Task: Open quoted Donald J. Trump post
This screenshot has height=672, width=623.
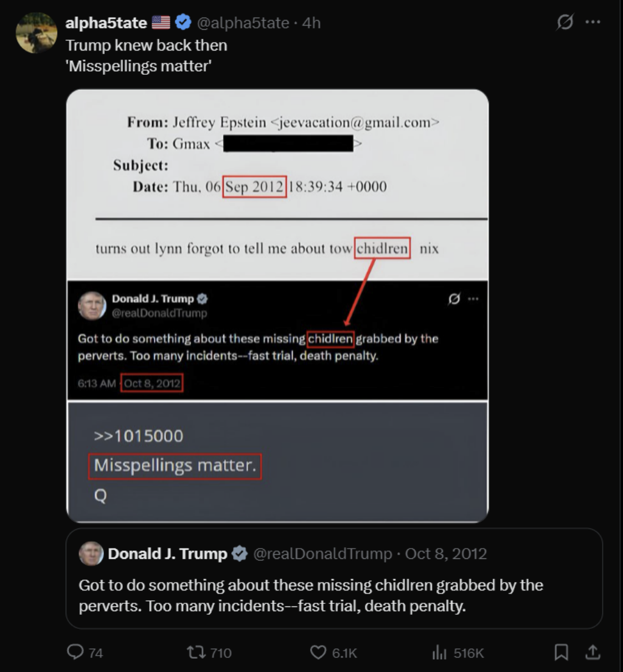Action: 333,596
